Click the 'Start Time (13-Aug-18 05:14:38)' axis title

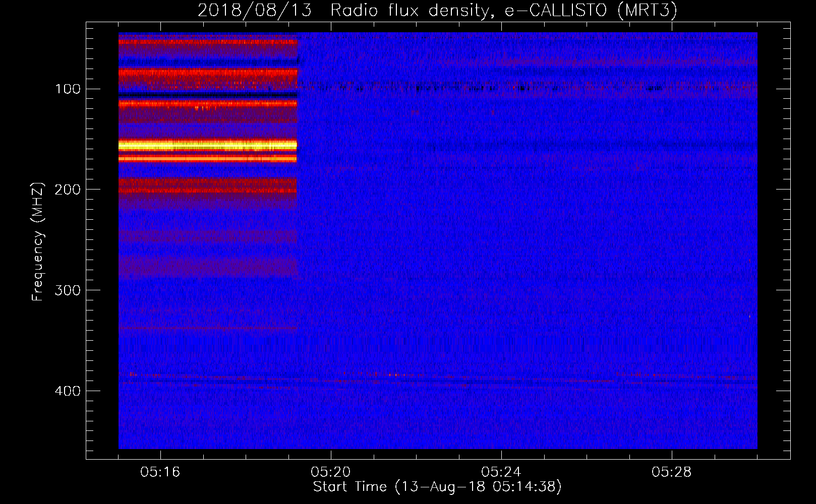437,487
